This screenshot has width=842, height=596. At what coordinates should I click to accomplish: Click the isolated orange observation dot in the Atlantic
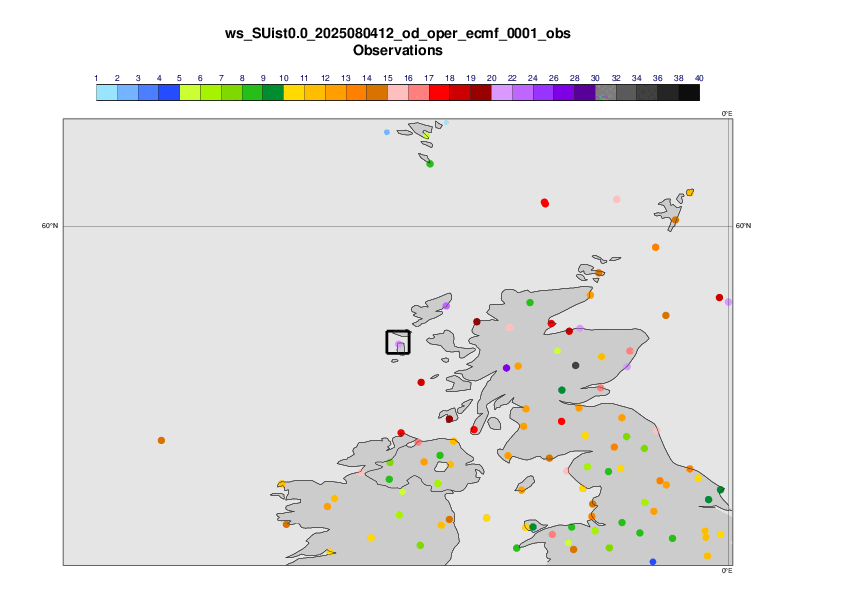click(161, 440)
